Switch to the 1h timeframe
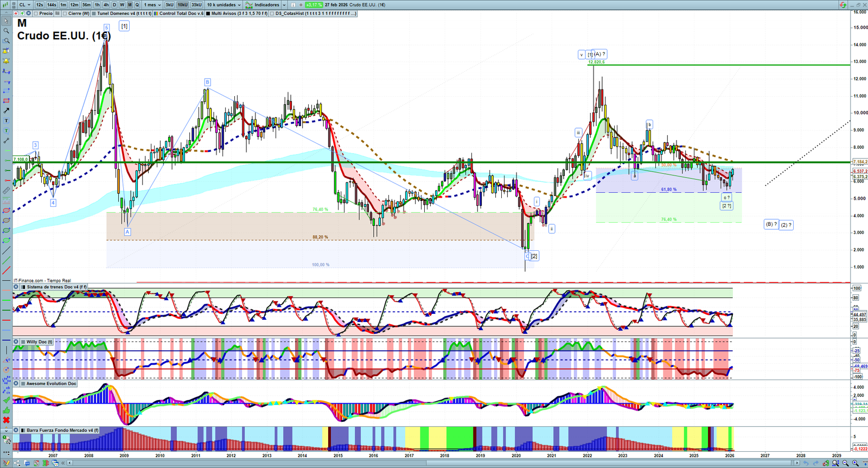868x468 pixels. click(97, 4)
